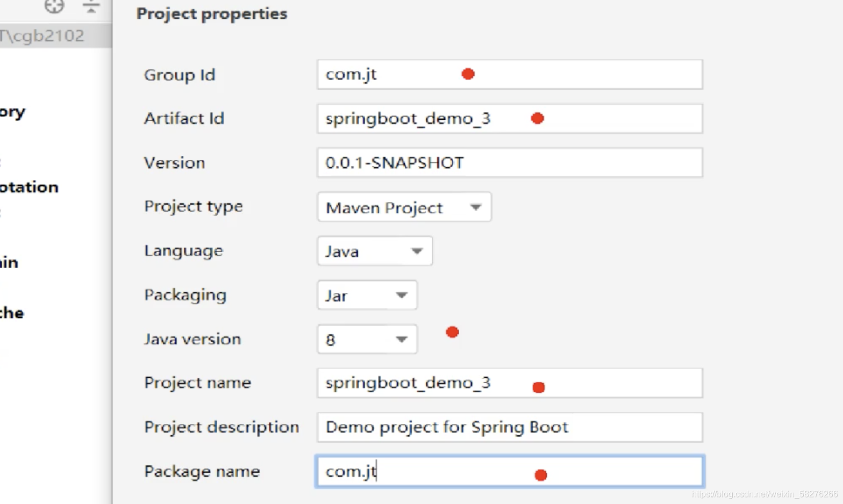Screen dimensions: 843x504
Task: Expand the Language dropdown showing Java
Action: (374, 251)
